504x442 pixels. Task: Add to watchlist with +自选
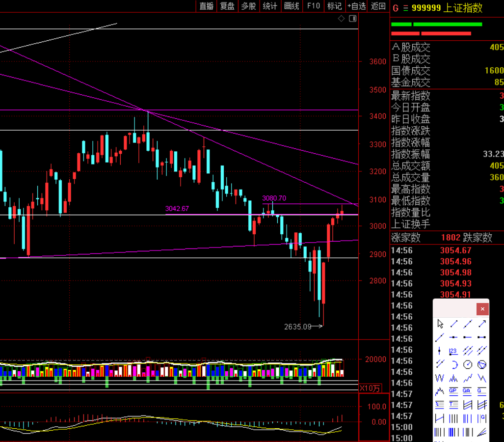(356, 6)
